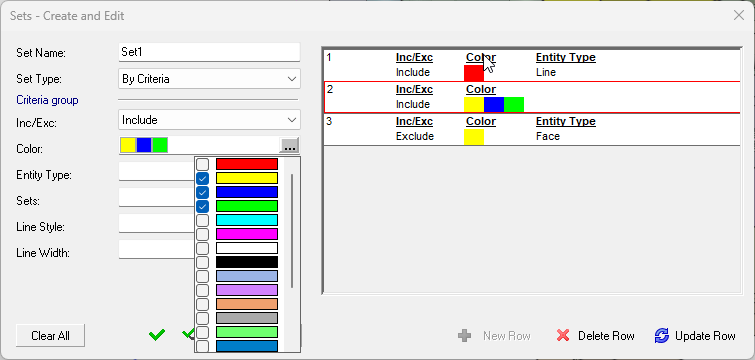Select the light periwinkle blue color bar
Screen dimensions: 755x360
247,276
